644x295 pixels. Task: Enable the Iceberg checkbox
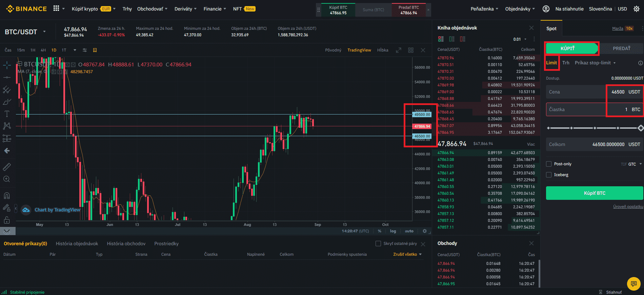coord(549,175)
